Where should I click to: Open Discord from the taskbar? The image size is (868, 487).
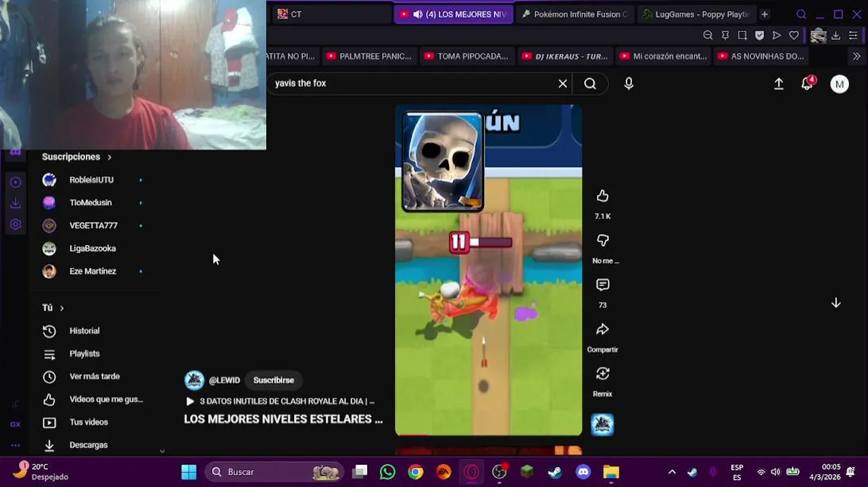coord(583,471)
